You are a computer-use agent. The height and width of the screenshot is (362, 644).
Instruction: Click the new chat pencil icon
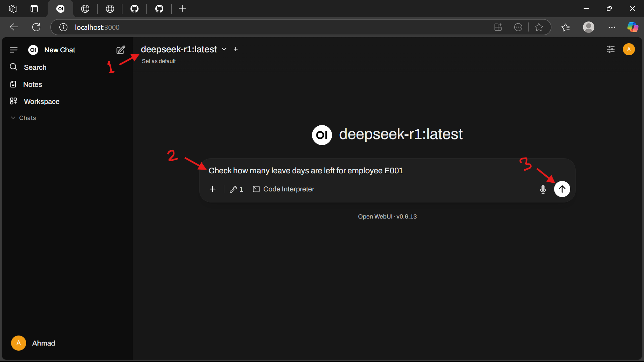point(121,50)
